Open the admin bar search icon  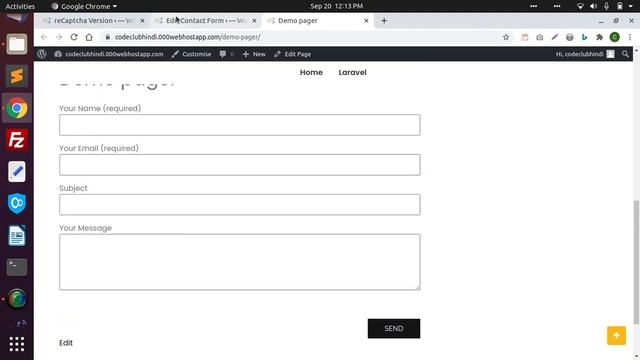625,54
